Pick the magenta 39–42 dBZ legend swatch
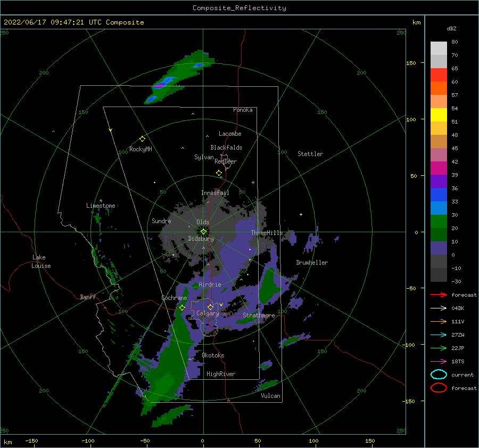The image size is (479, 448). pos(439,168)
